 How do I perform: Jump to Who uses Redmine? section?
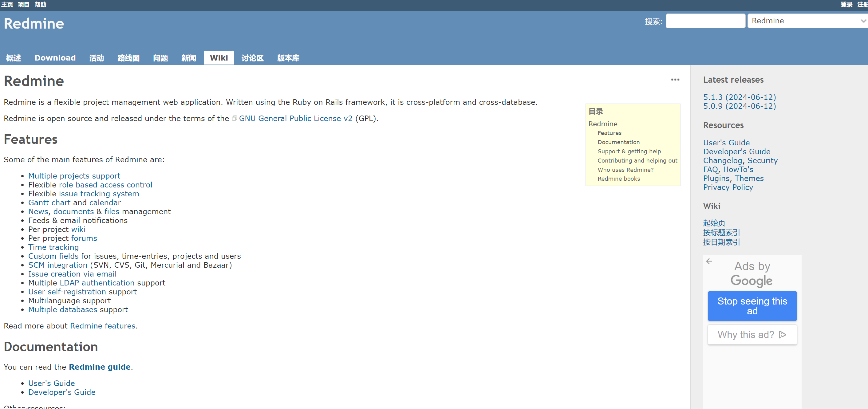625,170
